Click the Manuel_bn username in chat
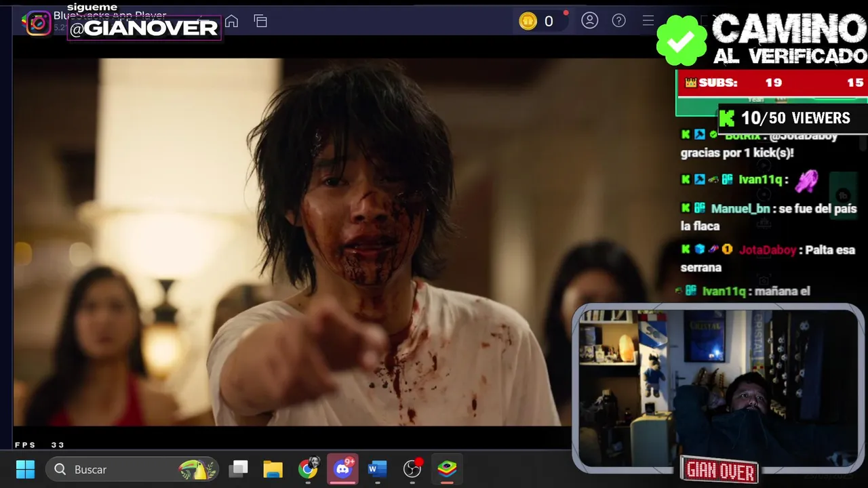Image resolution: width=868 pixels, height=488 pixels. (x=741, y=209)
